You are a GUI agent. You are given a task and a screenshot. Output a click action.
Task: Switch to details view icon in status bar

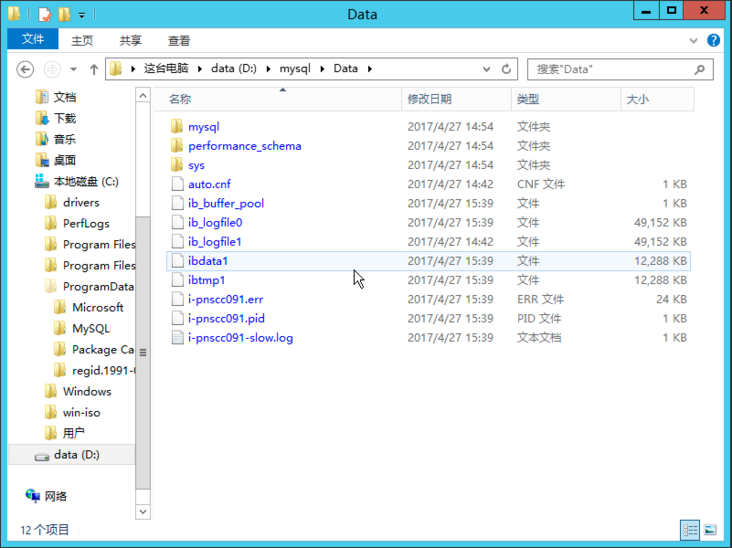click(x=690, y=530)
